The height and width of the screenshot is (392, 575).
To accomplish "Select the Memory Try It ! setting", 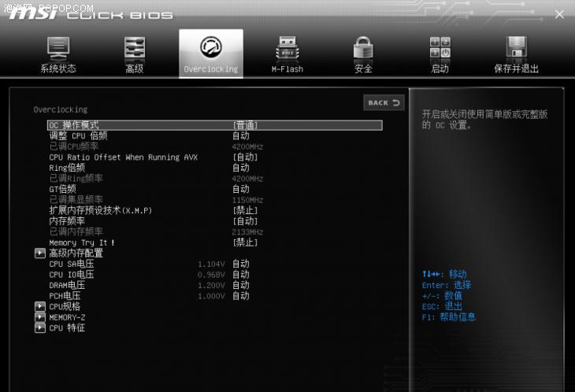I will tap(82, 242).
